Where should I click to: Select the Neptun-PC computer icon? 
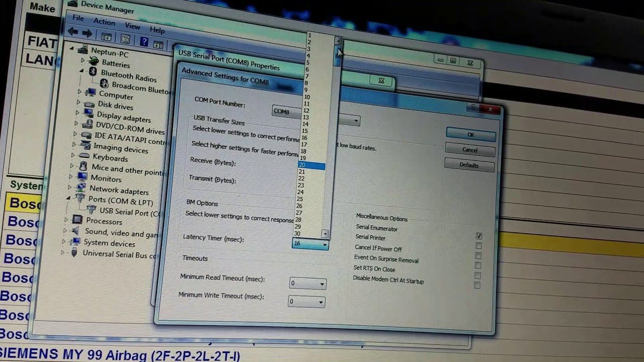coord(83,50)
